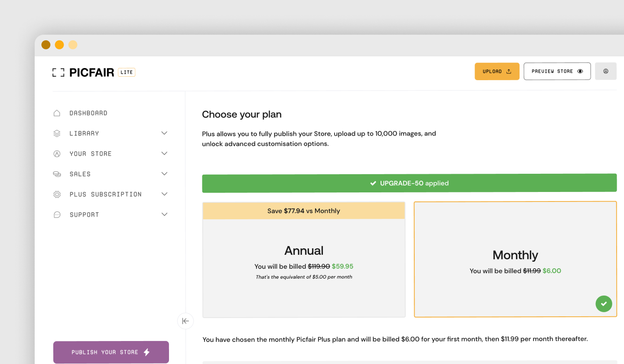Go to Dashboard in sidebar
This screenshot has width=624, height=364.
pos(88,113)
